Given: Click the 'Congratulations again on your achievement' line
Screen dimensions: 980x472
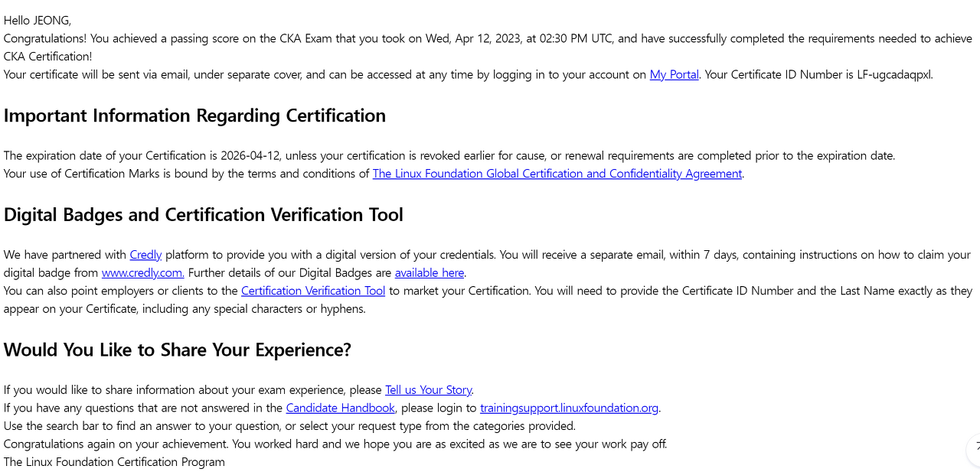Looking at the screenshot, I should coord(335,444).
